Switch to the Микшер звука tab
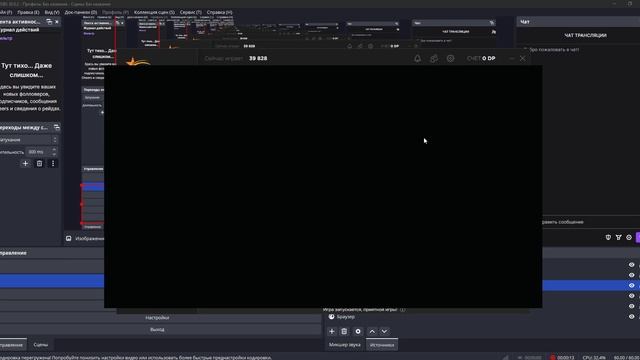This screenshot has width=640, height=360. (x=344, y=345)
